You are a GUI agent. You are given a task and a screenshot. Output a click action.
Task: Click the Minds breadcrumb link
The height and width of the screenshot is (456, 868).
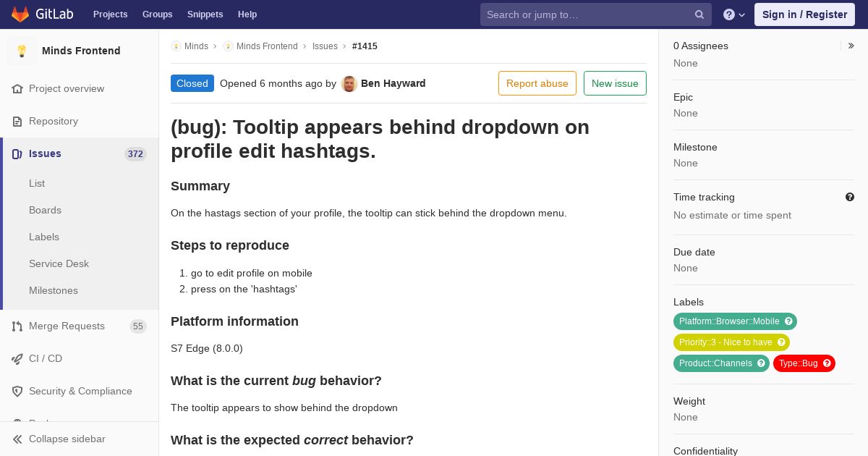tap(196, 46)
